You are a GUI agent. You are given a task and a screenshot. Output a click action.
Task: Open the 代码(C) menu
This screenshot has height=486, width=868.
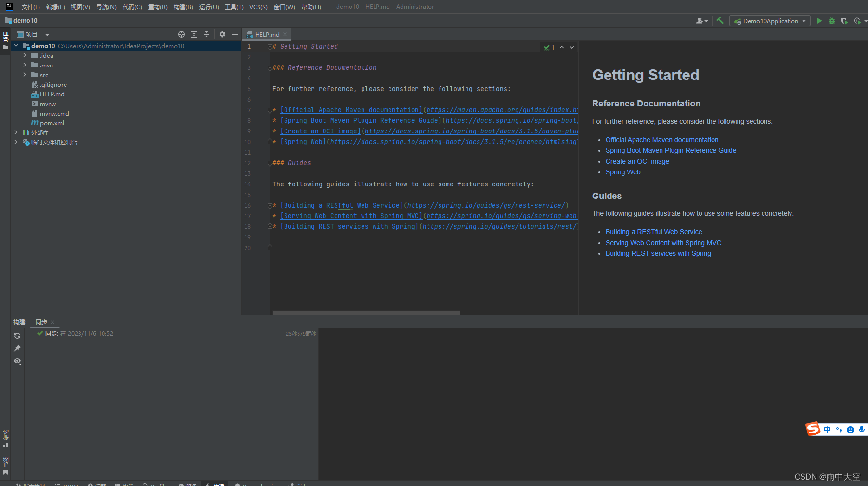coord(132,7)
